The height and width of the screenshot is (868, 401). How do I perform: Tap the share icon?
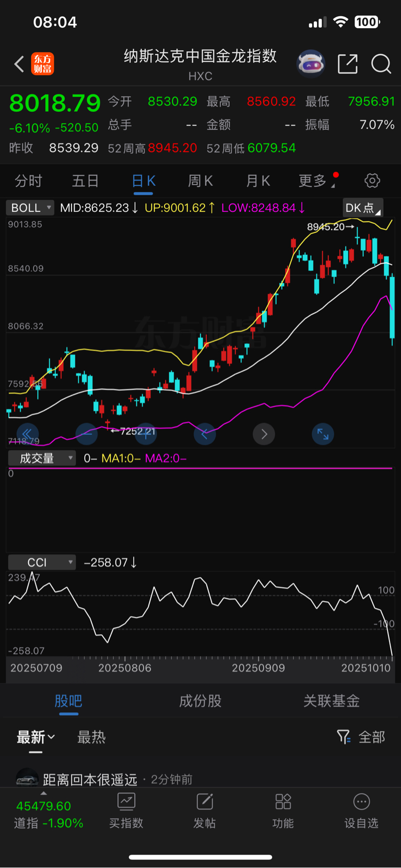348,64
